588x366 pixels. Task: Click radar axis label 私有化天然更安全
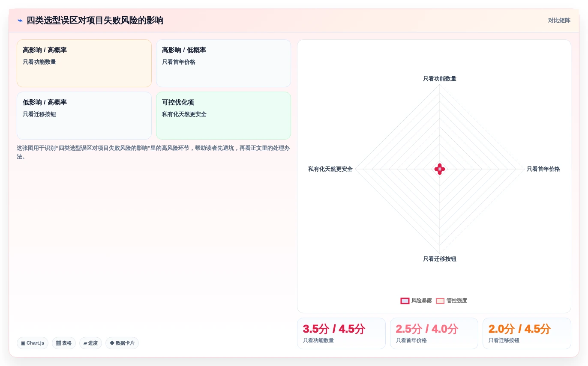click(330, 169)
